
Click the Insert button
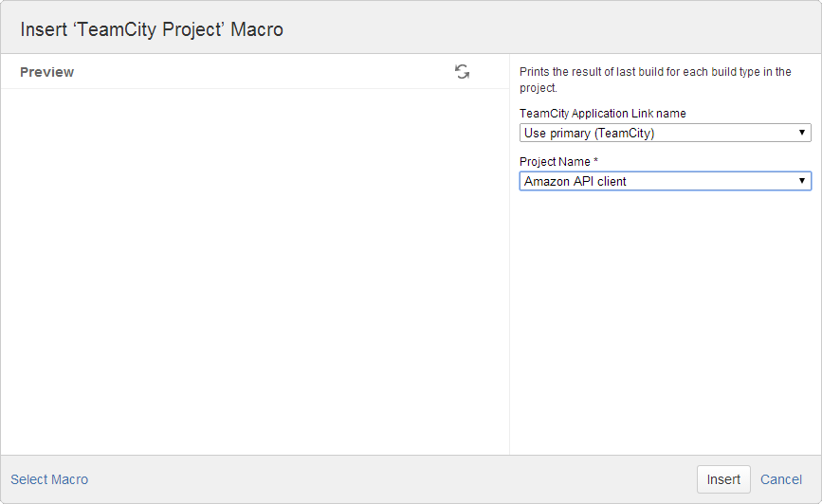tap(723, 479)
